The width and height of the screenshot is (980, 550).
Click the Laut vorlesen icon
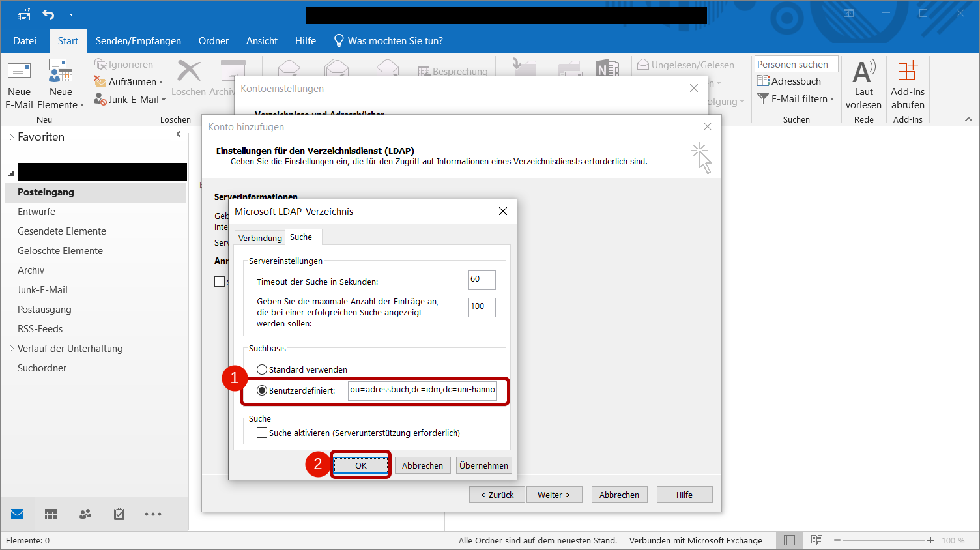(863, 72)
